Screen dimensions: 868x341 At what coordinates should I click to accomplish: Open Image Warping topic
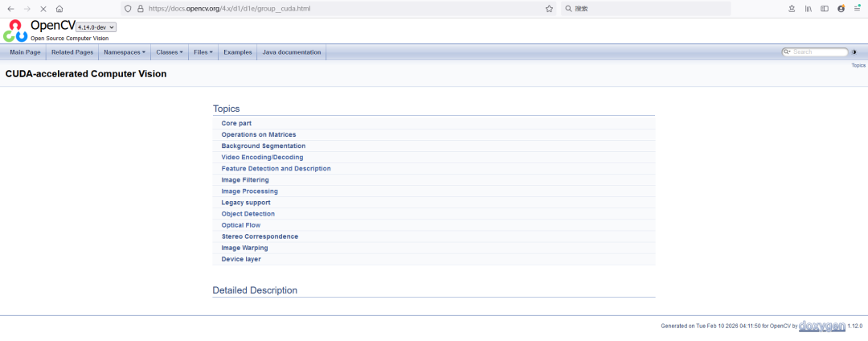244,248
